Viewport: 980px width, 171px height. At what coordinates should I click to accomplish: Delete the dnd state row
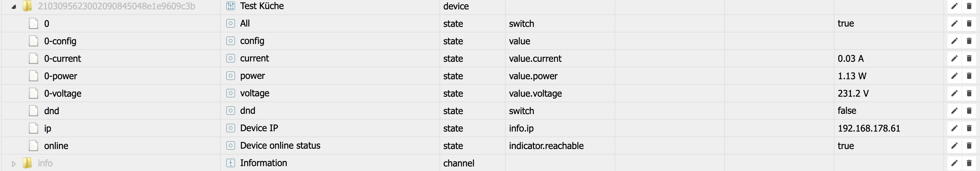point(969,110)
